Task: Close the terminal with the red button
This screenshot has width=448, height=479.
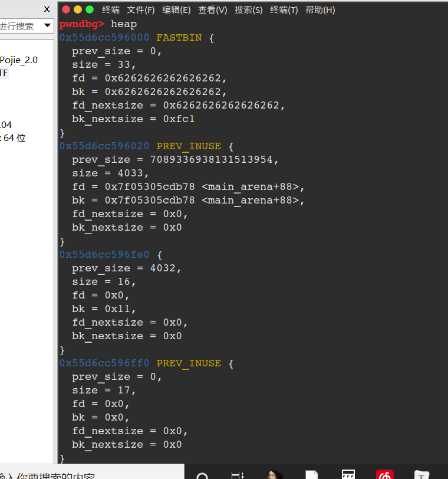Action: click(65, 9)
